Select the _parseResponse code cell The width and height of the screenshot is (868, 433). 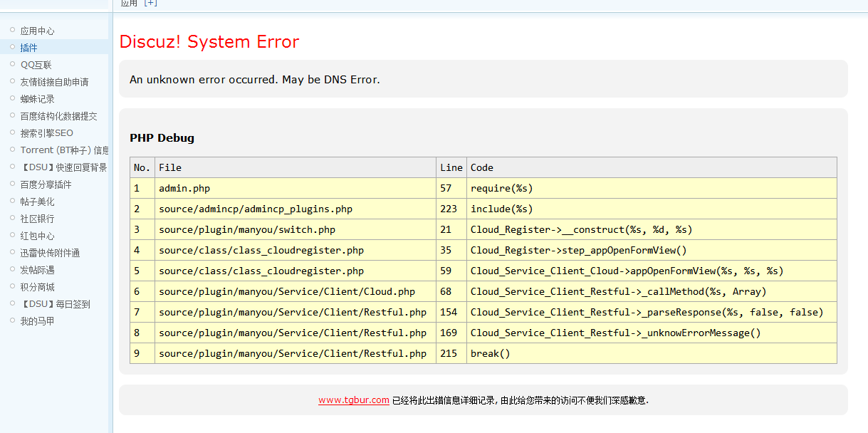[x=652, y=312]
